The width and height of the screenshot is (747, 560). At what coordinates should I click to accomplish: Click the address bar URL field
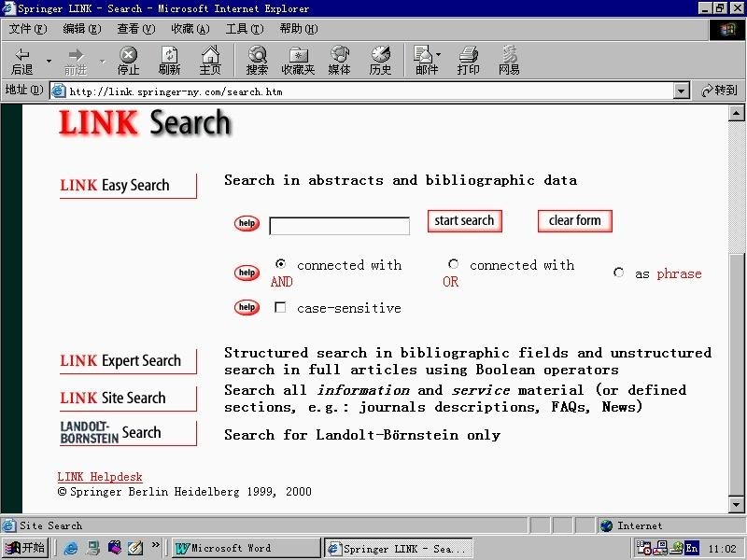362,91
